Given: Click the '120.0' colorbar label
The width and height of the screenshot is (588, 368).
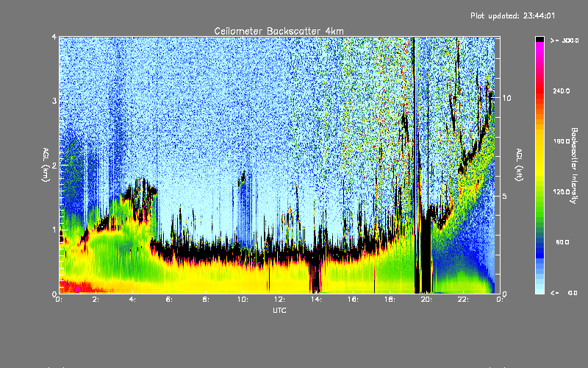Looking at the screenshot, I should (562, 191).
